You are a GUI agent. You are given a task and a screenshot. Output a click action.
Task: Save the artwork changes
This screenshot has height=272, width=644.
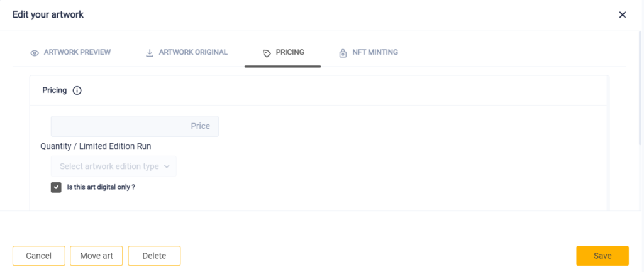point(602,256)
